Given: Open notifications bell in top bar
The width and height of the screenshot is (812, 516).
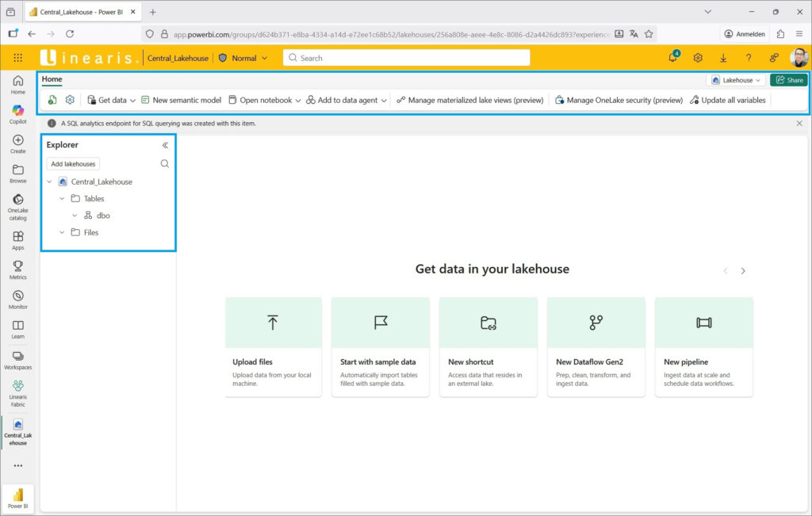Looking at the screenshot, I should [672, 58].
